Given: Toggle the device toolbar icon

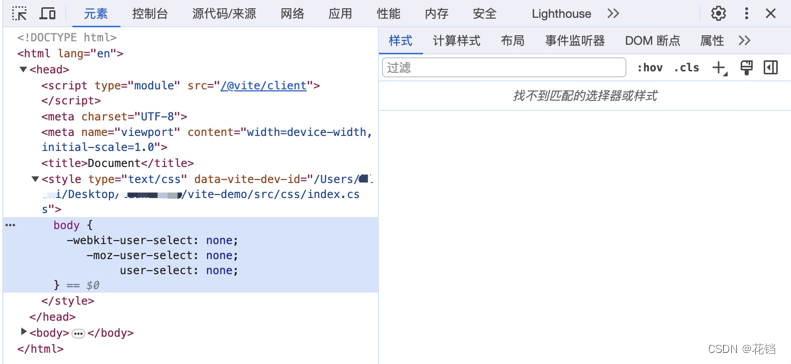Looking at the screenshot, I should click(x=47, y=14).
